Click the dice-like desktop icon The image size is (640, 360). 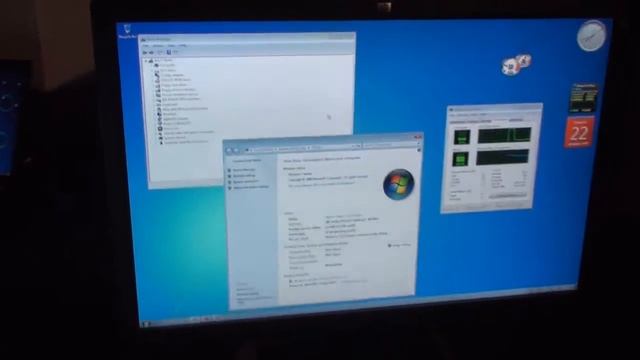coord(517,64)
